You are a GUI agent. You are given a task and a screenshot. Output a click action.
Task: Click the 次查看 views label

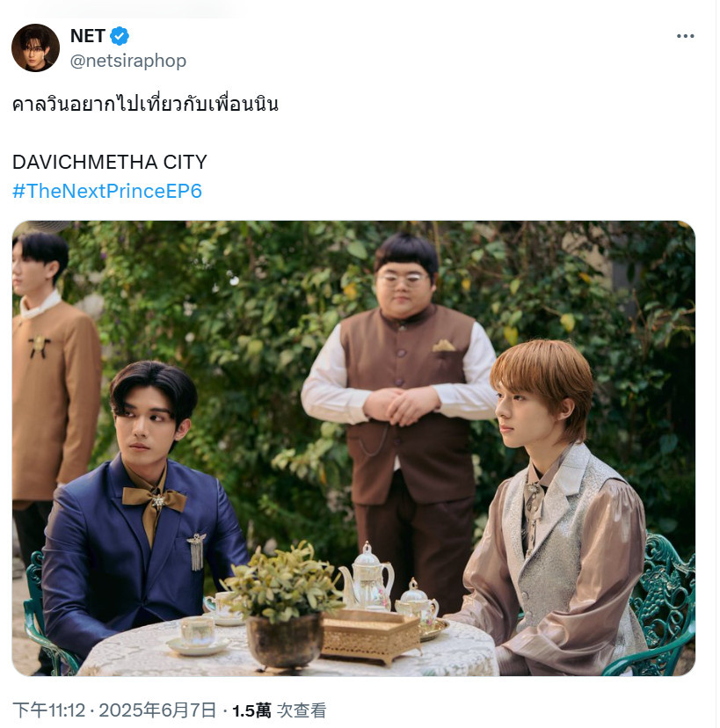302,710
